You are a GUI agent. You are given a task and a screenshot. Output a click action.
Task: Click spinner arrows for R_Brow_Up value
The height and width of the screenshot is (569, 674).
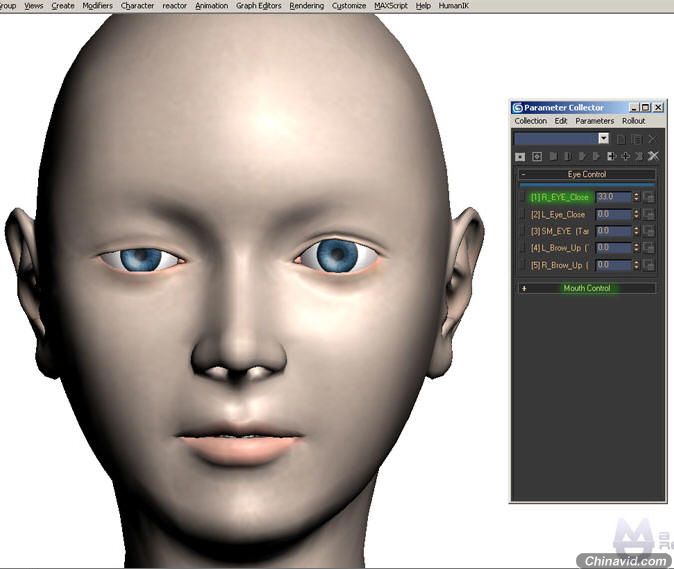[636, 265]
